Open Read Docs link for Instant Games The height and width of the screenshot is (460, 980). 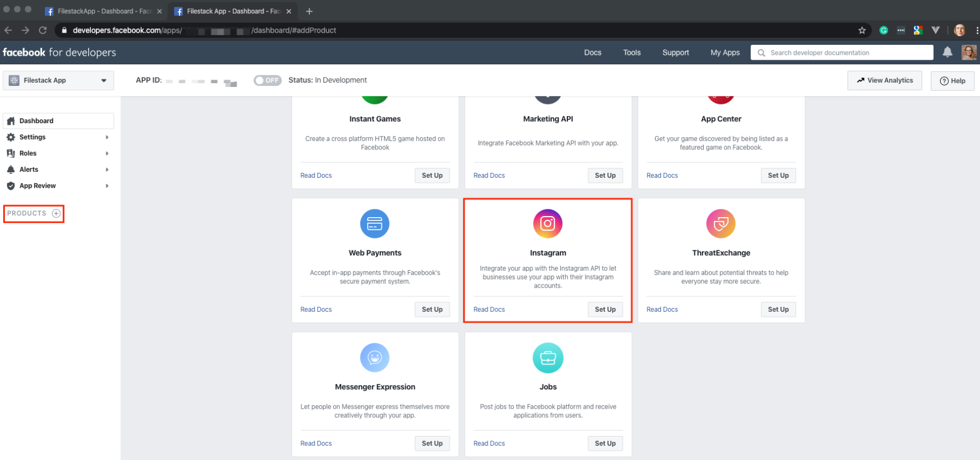coord(316,176)
